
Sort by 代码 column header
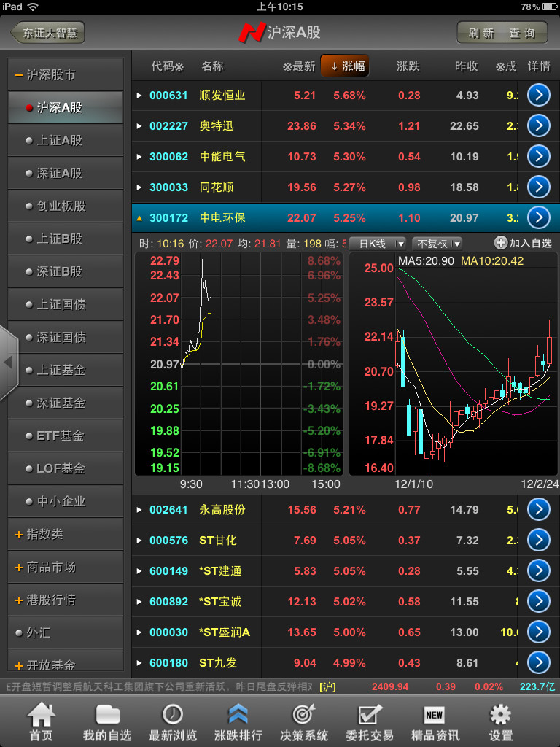click(x=167, y=66)
